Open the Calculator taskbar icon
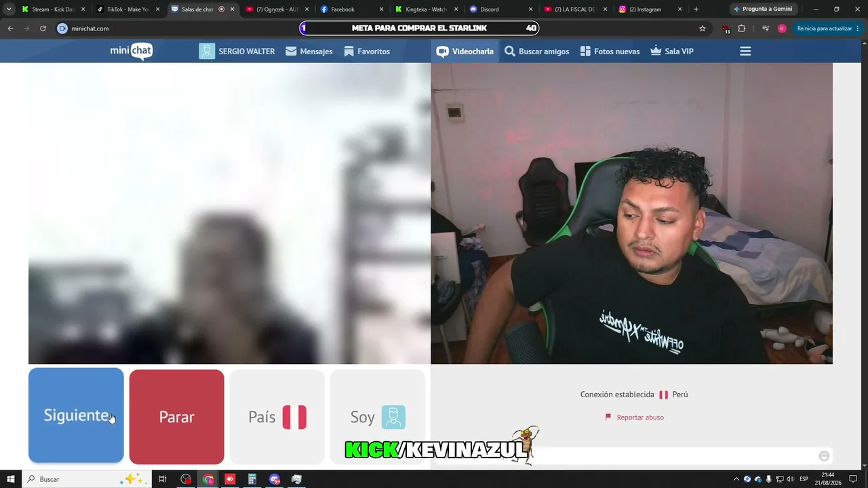This screenshot has width=868, height=488. click(x=252, y=479)
